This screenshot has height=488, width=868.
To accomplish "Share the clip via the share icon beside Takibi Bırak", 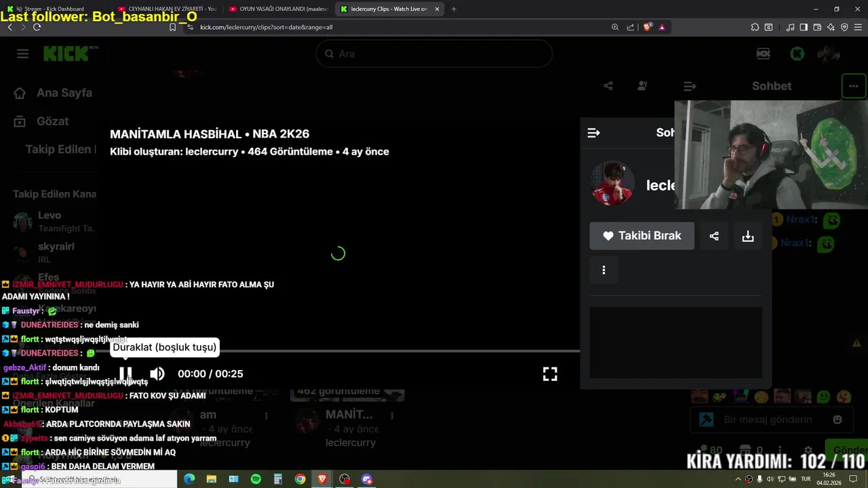I will tap(714, 236).
